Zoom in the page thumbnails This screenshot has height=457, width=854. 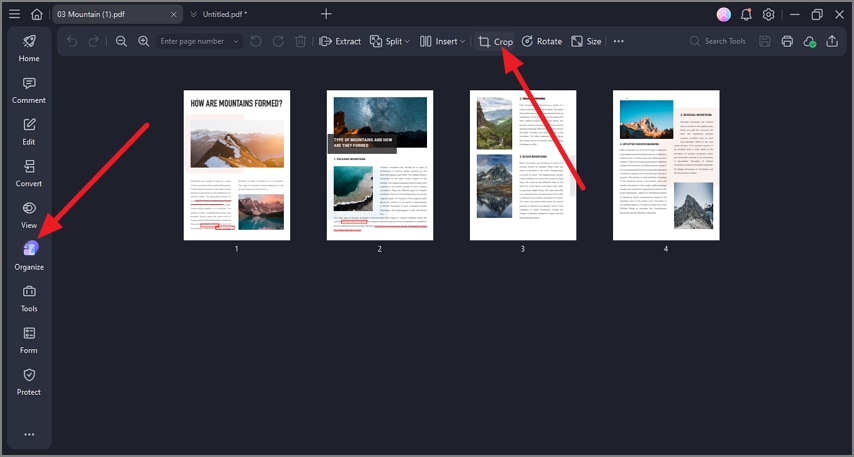(x=143, y=41)
